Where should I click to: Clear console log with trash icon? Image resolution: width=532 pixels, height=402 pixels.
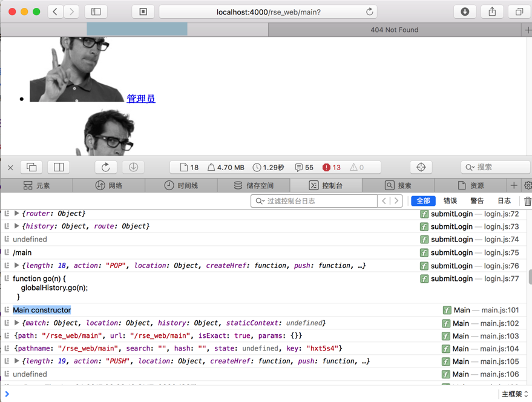coord(528,201)
